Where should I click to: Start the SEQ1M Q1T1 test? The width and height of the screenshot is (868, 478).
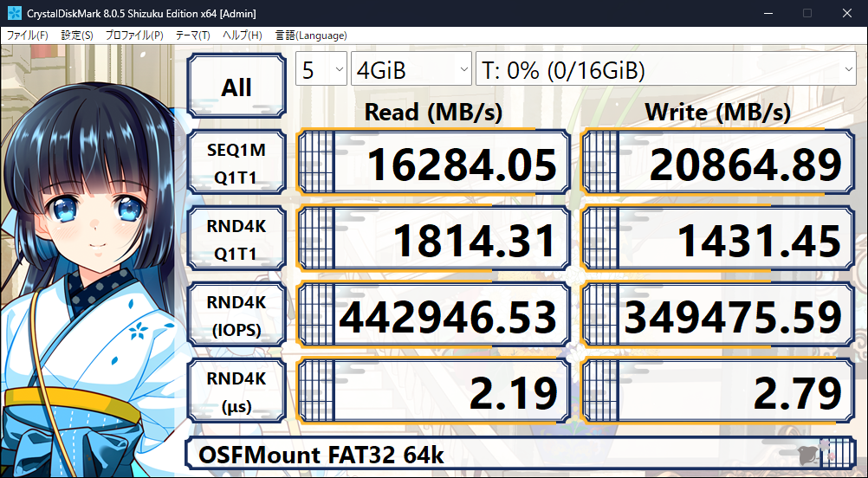click(236, 162)
